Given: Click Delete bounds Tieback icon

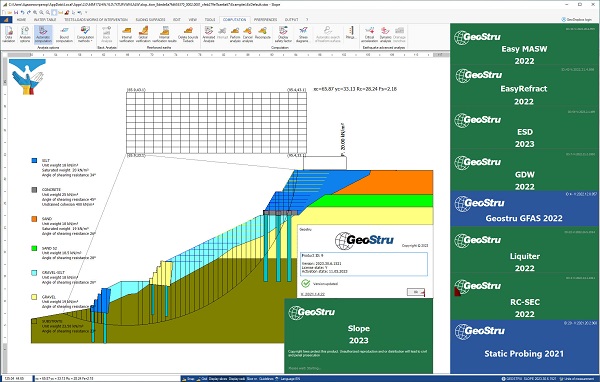Looking at the screenshot, I should 188,34.
